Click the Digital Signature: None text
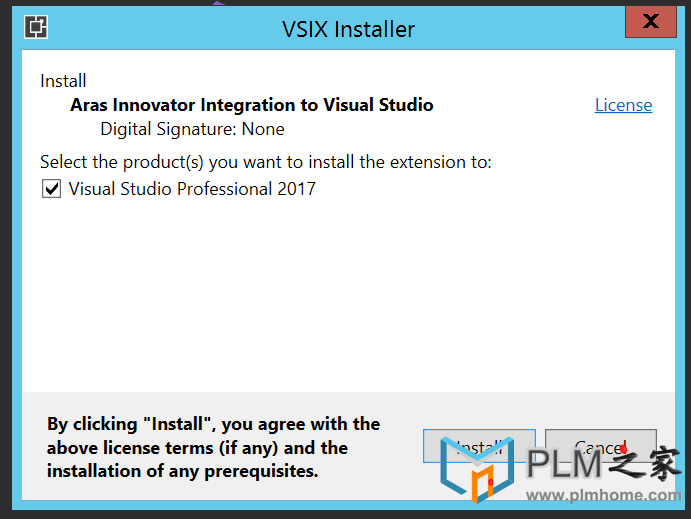 pyautogui.click(x=192, y=129)
